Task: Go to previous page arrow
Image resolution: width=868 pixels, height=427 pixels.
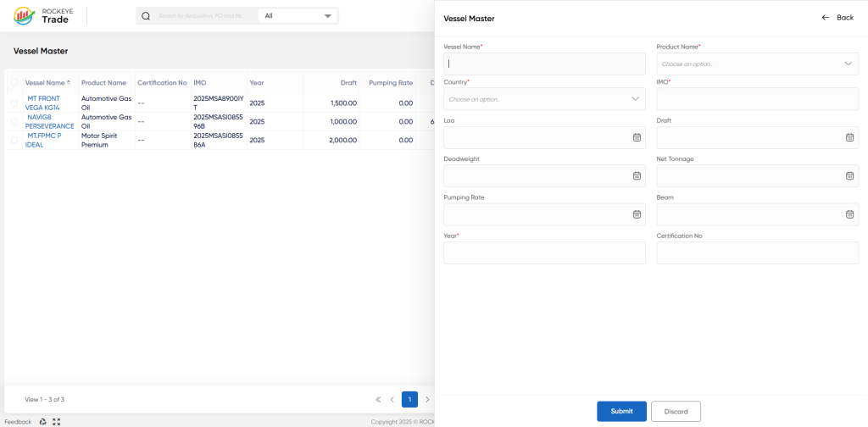Action: point(392,399)
